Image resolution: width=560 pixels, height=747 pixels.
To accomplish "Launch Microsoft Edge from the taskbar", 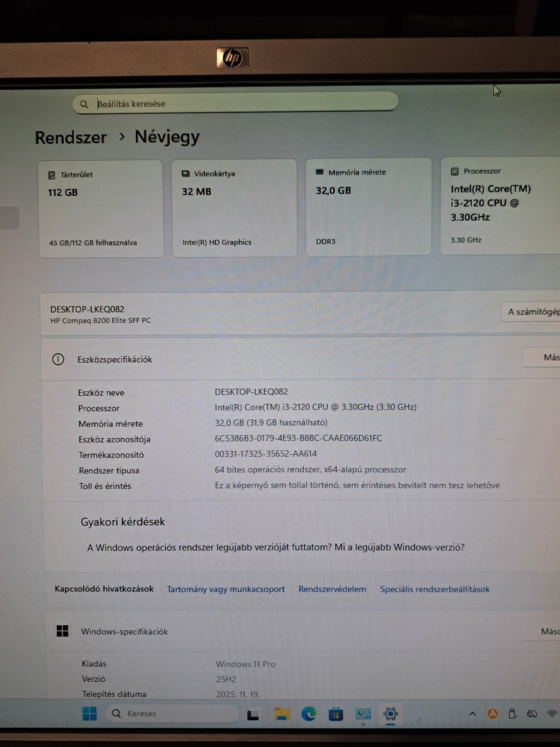I will 309,714.
